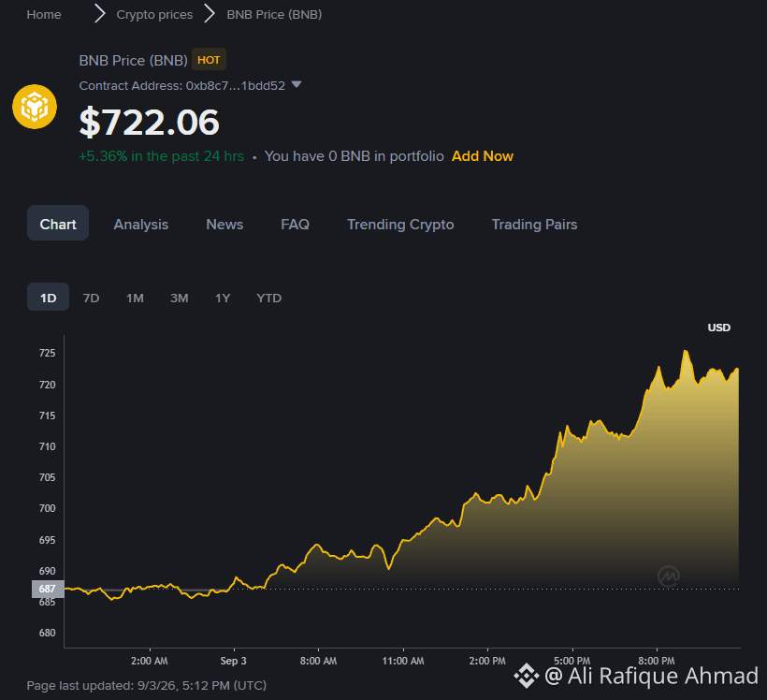Click the 687 price marker on axis
This screenshot has height=700, width=767.
(48, 589)
